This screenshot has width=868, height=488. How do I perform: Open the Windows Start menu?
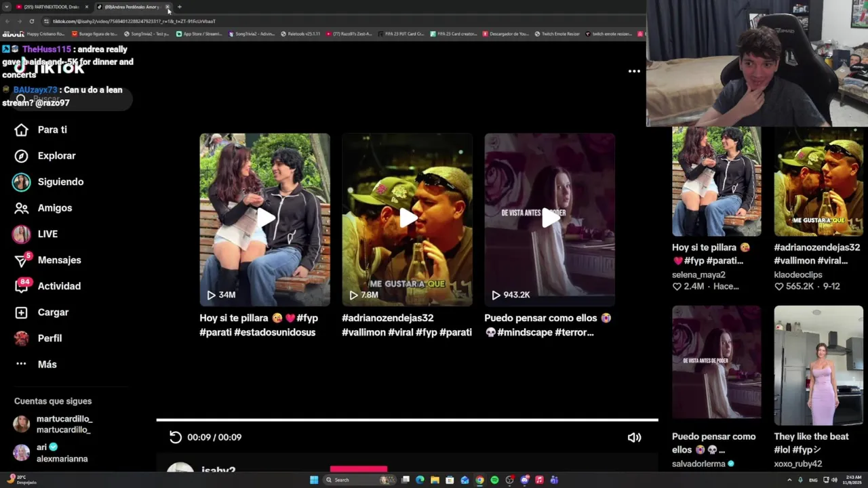pos(314,480)
